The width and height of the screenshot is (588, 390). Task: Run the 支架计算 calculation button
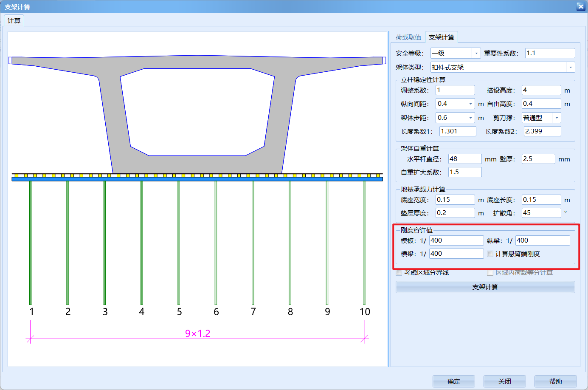tap(485, 287)
